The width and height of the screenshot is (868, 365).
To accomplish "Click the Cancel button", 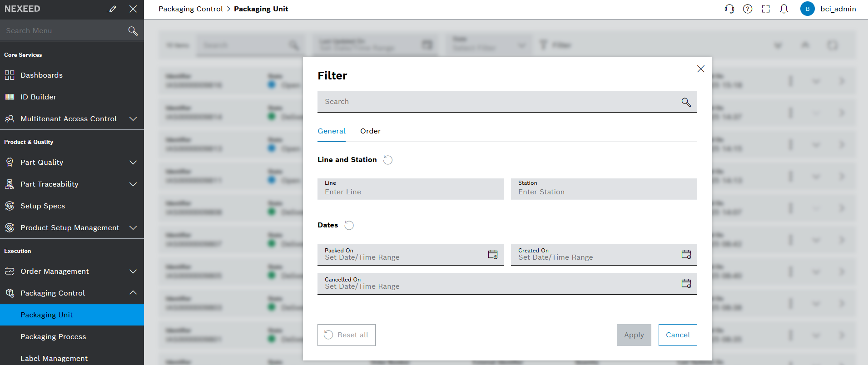I will [677, 335].
